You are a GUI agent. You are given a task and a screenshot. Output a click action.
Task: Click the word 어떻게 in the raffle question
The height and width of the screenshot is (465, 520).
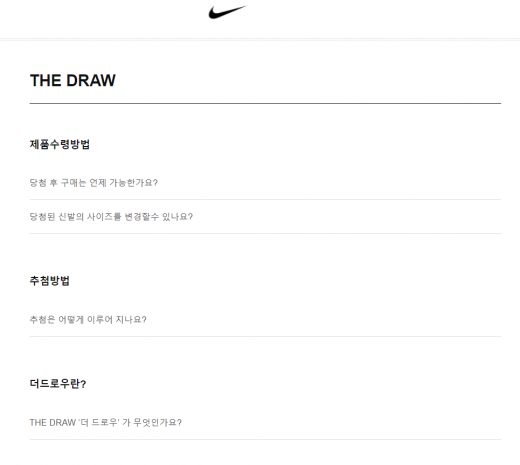tap(71, 320)
